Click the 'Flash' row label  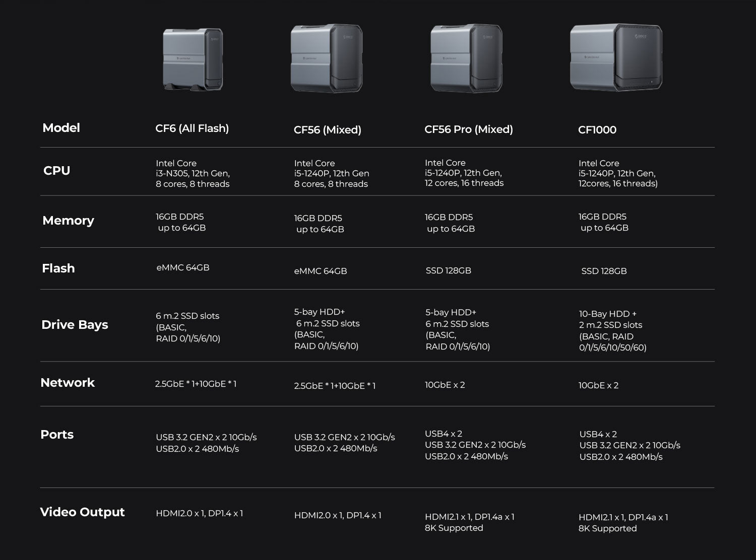[x=58, y=268]
